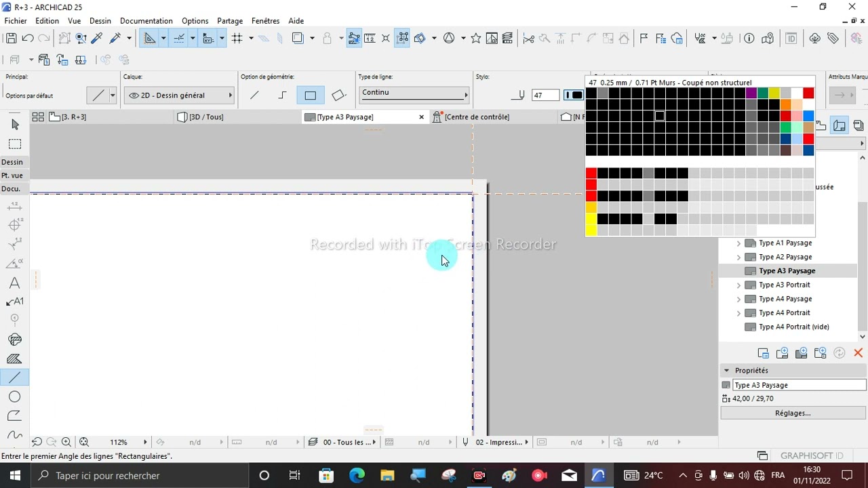Viewport: 868px width, 488px height.
Task: Click the grid snap hash icon
Action: click(237, 39)
